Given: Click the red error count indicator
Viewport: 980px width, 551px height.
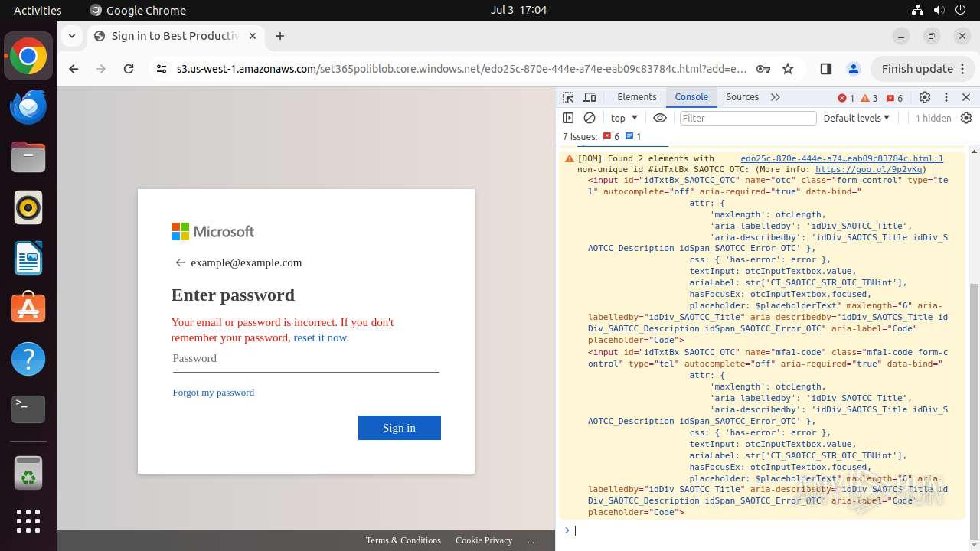Looking at the screenshot, I should [x=846, y=98].
